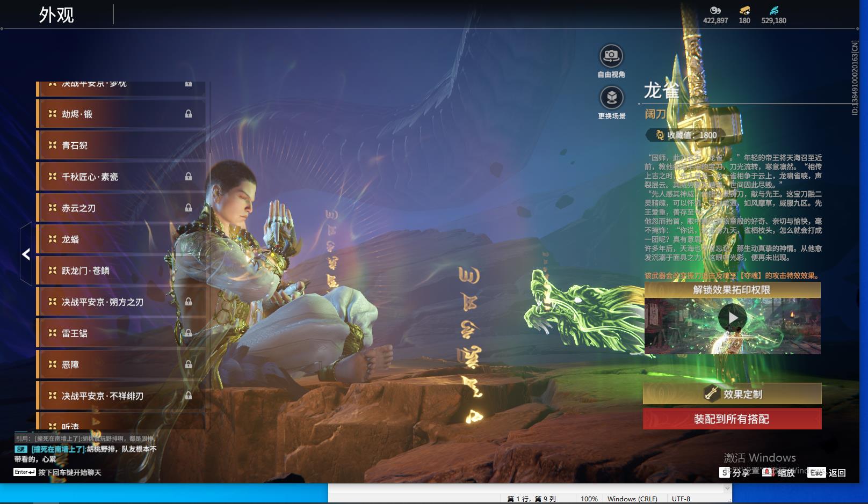
Task: Click the 100% zoom status bar field
Action: pyautogui.click(x=589, y=499)
